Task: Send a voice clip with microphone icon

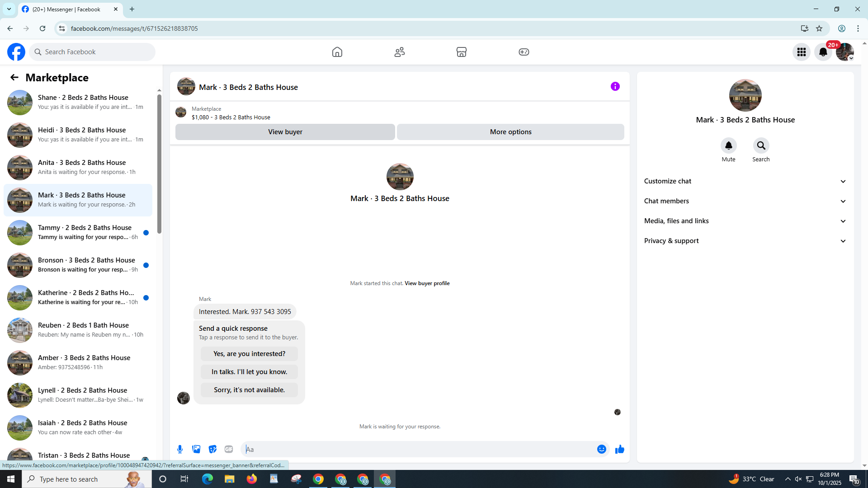Action: point(180,449)
